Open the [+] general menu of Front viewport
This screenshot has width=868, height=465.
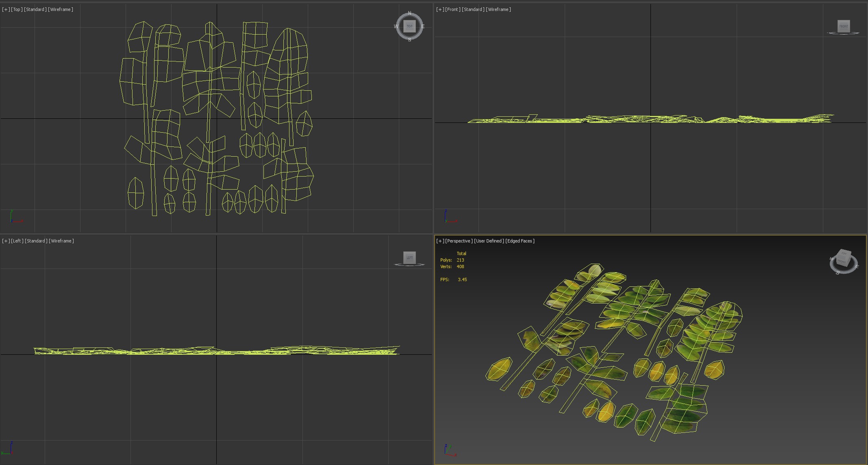click(440, 9)
